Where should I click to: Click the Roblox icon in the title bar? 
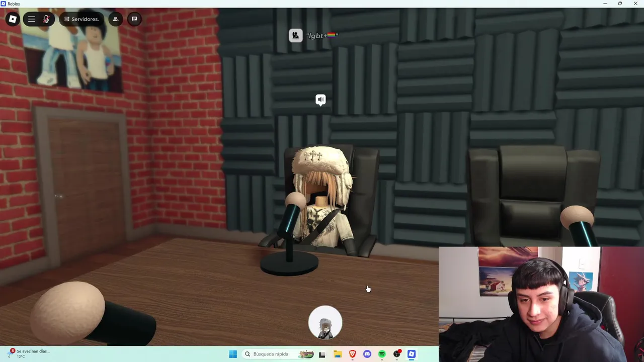[4, 4]
